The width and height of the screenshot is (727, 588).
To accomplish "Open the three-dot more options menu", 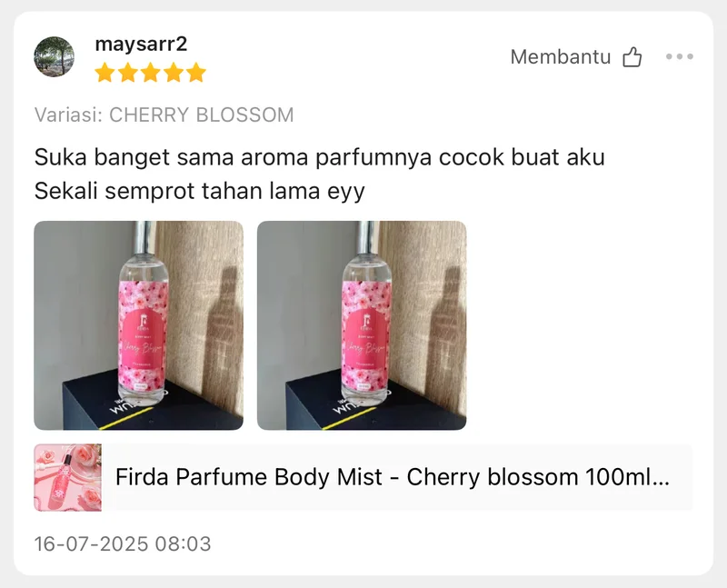I will click(679, 56).
